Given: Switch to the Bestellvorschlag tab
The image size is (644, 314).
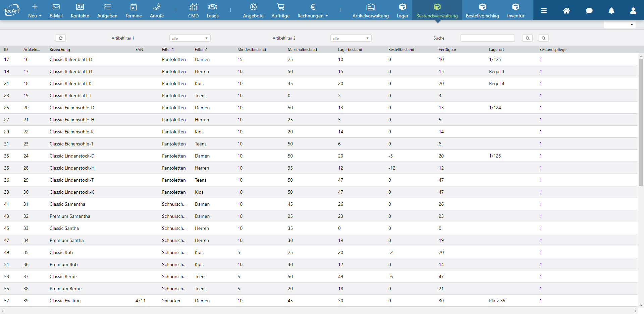Looking at the screenshot, I should pyautogui.click(x=482, y=10).
